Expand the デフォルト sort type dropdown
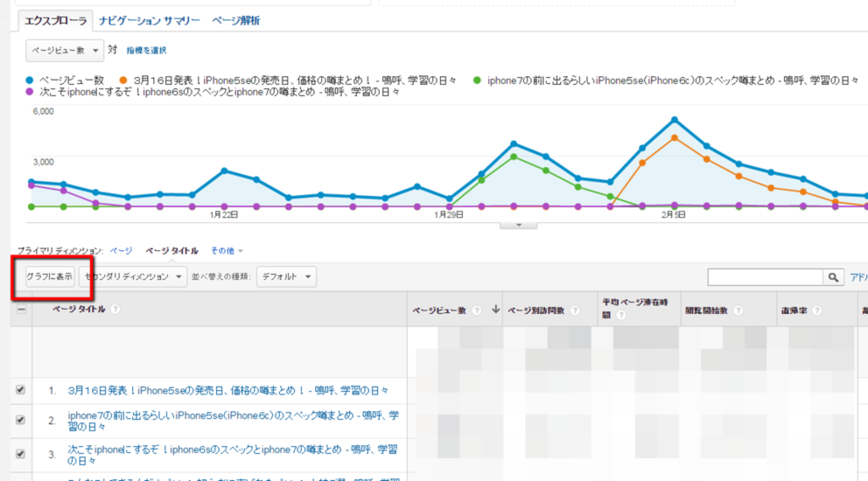This screenshot has width=868, height=481. pos(286,277)
